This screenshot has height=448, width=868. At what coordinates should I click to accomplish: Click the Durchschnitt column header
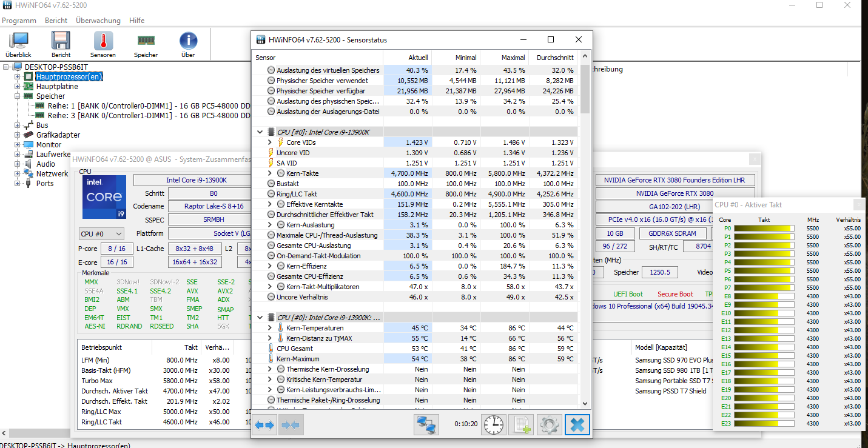(x=553, y=58)
